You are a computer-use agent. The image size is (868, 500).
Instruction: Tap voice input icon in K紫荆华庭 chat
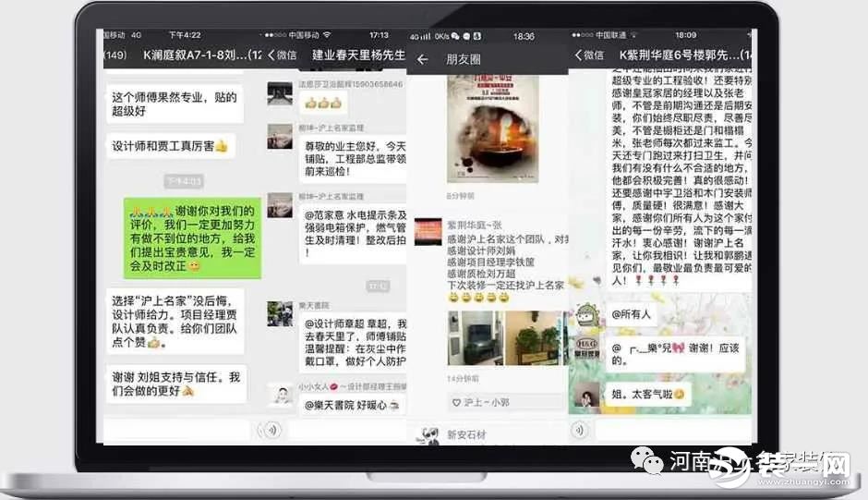(x=579, y=430)
